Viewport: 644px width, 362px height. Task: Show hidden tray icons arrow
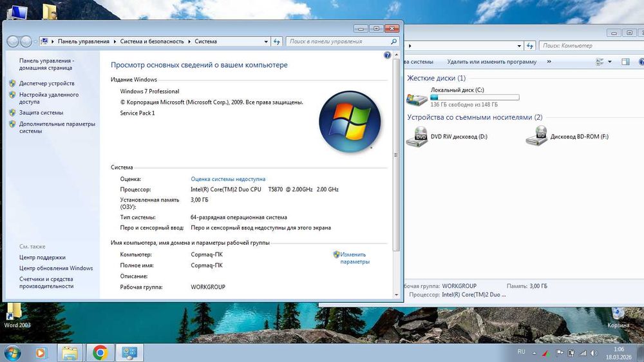(x=534, y=353)
